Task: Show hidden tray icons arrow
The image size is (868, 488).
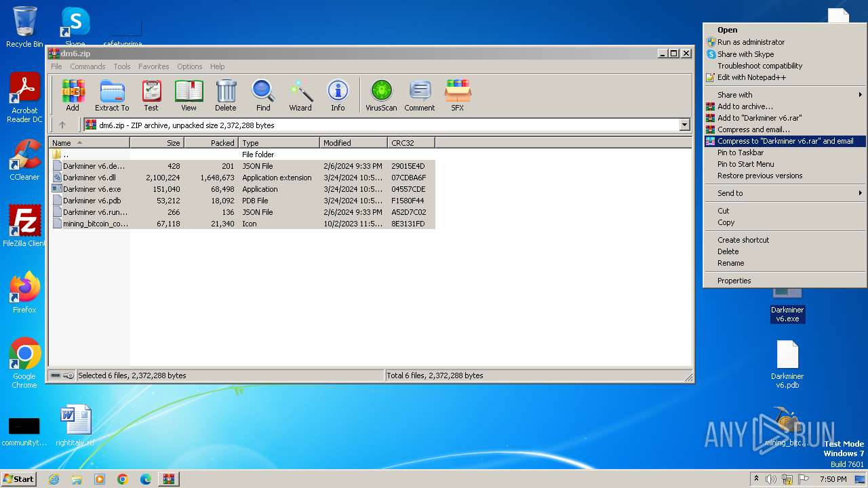Action: (756, 479)
